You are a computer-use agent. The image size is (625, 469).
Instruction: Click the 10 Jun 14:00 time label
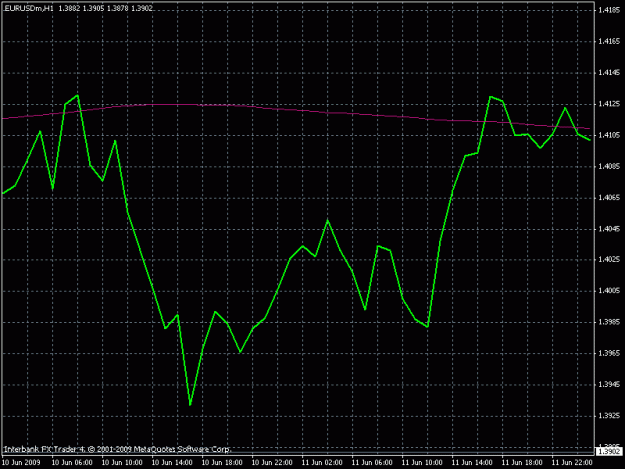[x=172, y=463]
